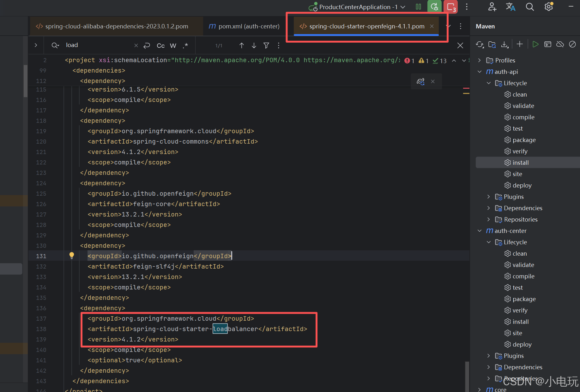The image size is (580, 392).
Task: Close the spring-cloud-starter-openfeign pom tab
Action: click(432, 26)
